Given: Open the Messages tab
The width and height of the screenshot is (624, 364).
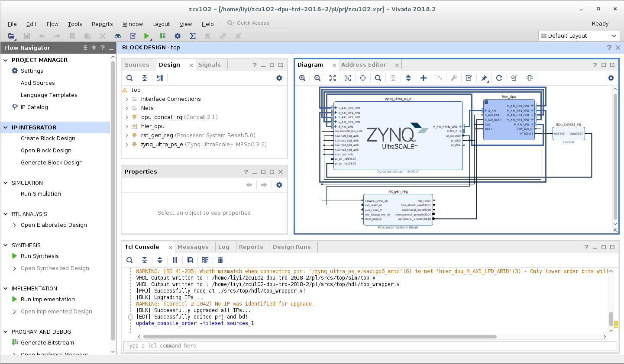Looking at the screenshot, I should click(193, 247).
